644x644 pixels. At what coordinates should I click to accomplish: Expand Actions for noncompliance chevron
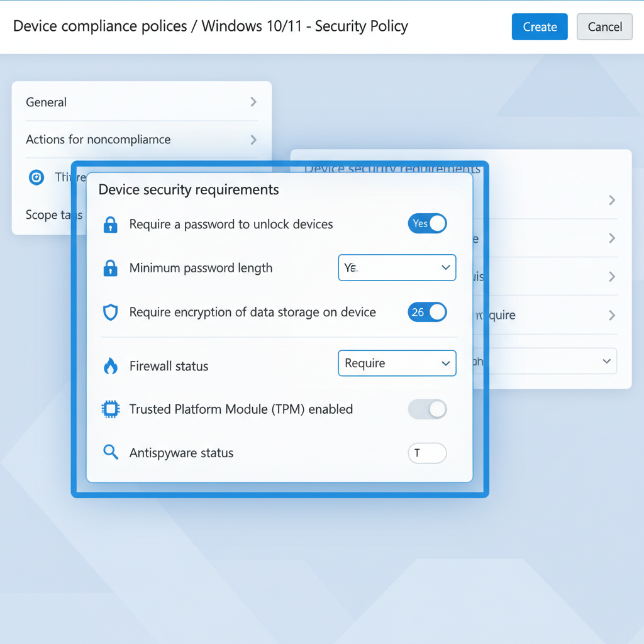253,140
